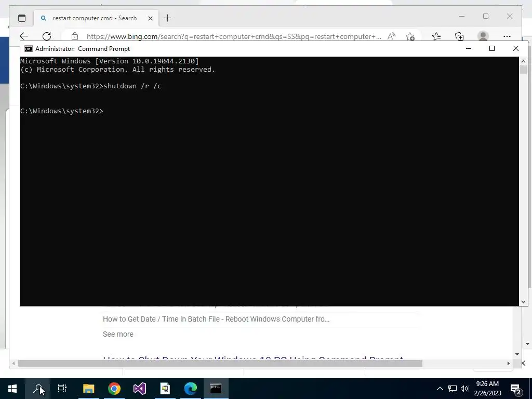The height and width of the screenshot is (399, 532).
Task: Maximize the Edge browser window
Action: pyautogui.click(x=486, y=16)
